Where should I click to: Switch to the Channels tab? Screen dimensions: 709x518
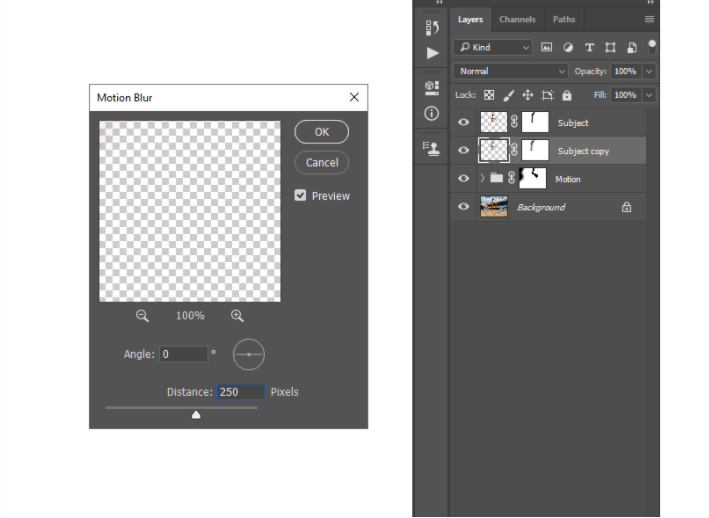pos(517,19)
